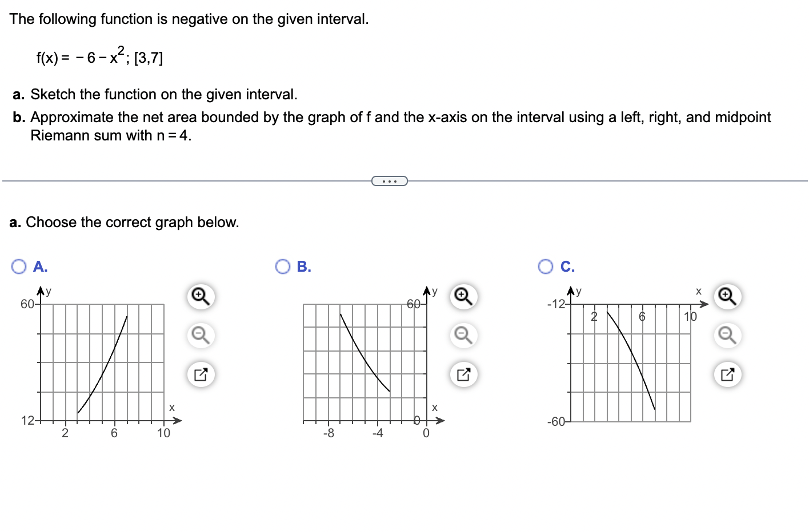
Task: Select answer choice A radio button
Action: pyautogui.click(x=19, y=266)
